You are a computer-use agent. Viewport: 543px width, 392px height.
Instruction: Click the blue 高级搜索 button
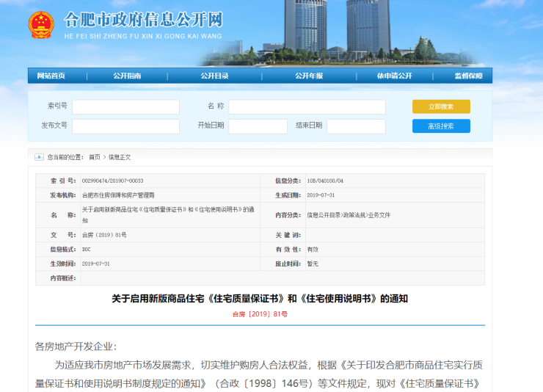tap(441, 126)
